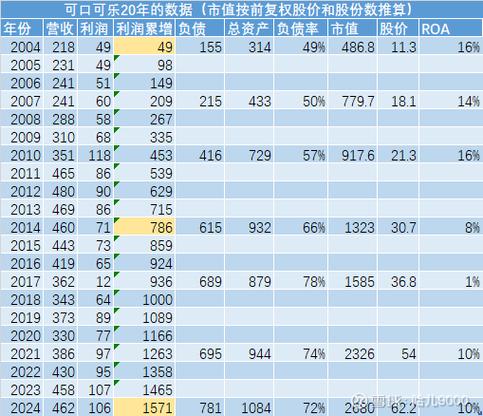Select total assets cell 433

249,100
